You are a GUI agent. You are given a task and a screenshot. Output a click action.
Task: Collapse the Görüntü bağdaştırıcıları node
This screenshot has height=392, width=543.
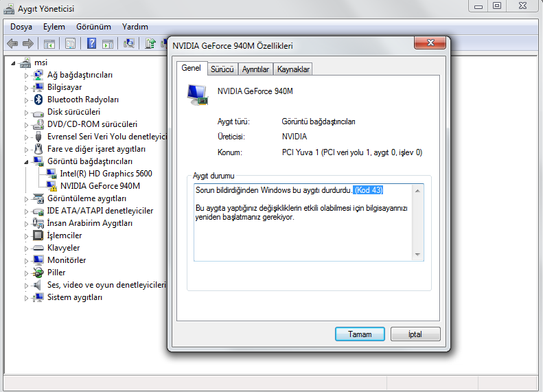click(x=26, y=162)
